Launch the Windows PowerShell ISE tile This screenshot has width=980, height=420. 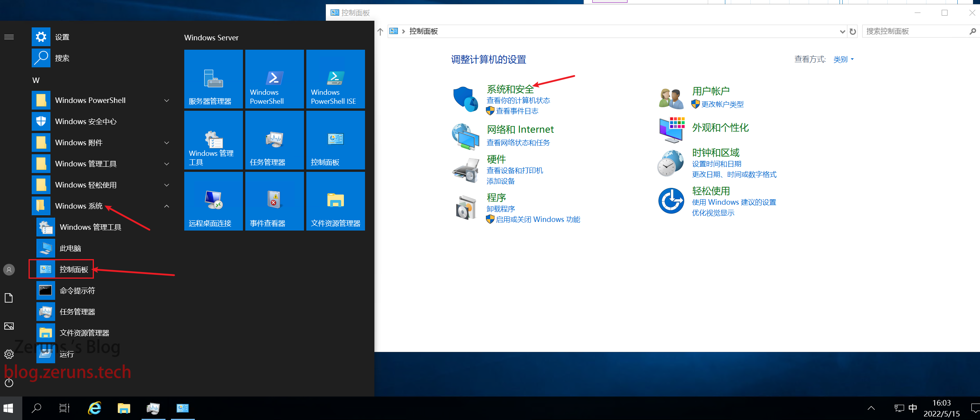336,79
